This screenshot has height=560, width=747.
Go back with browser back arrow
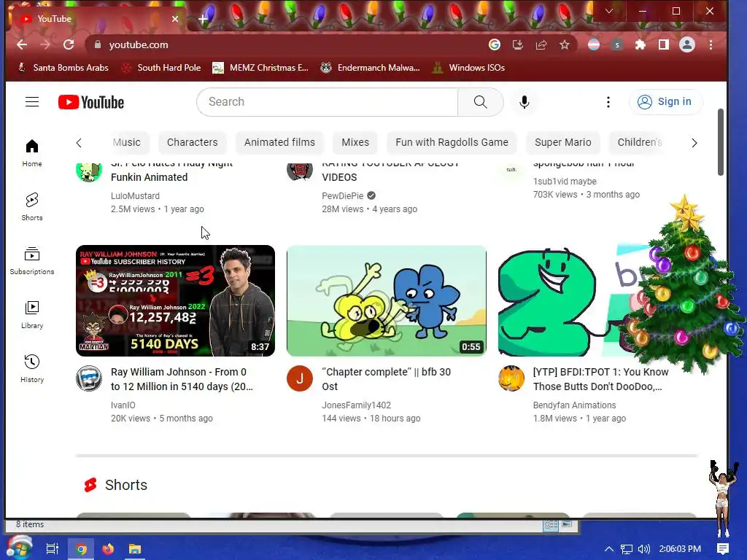[22, 44]
